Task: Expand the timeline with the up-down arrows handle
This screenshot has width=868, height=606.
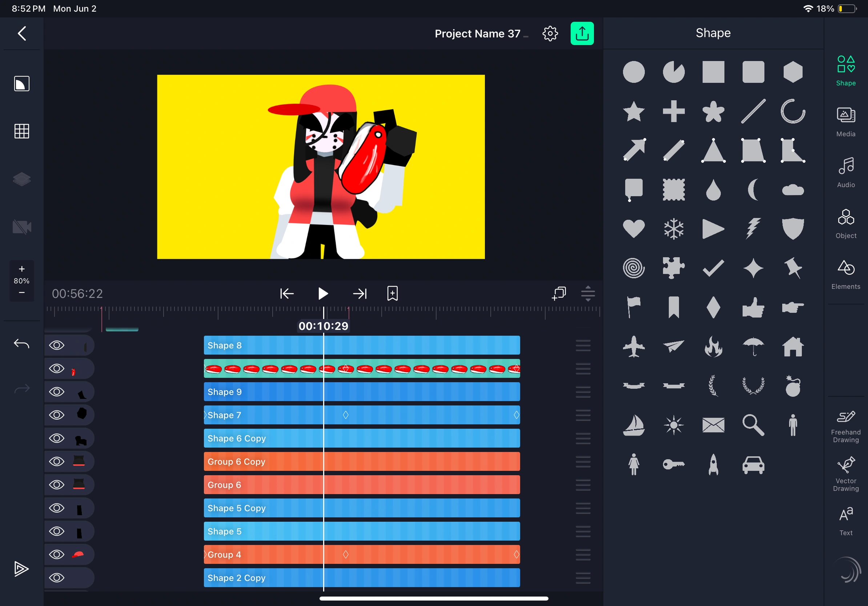Action: [588, 294]
